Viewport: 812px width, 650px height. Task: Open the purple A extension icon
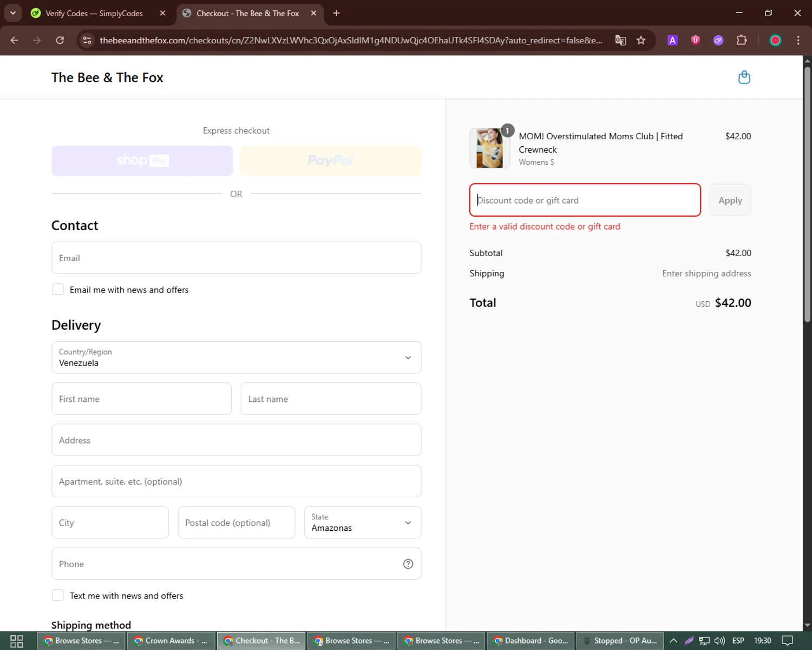pos(672,40)
